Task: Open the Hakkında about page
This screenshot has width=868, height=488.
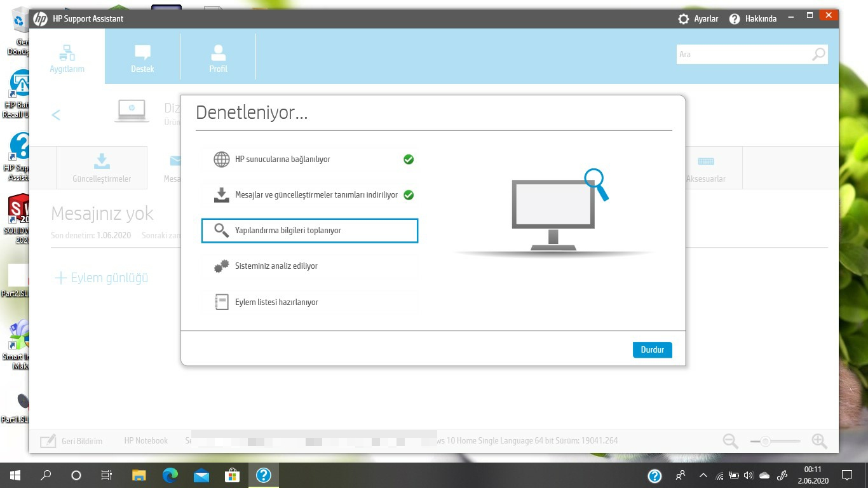Action: click(x=752, y=19)
